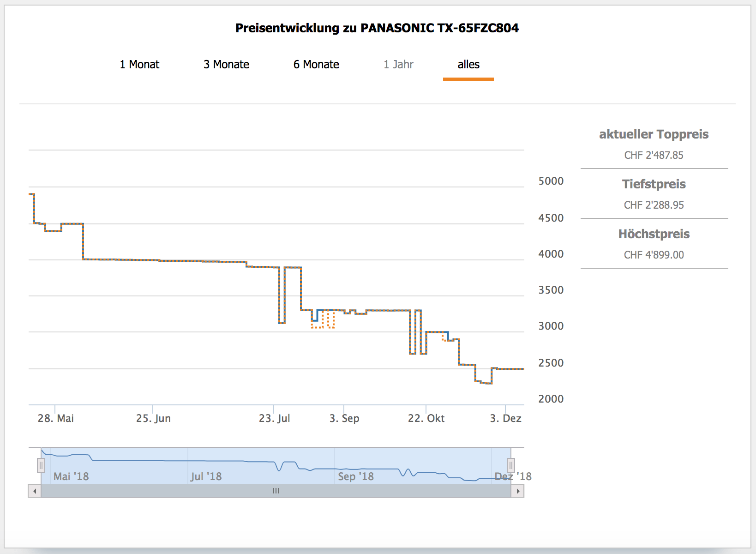Screen dimensions: 756x554
Task: Choose the 1 Jahr range option
Action: [398, 65]
